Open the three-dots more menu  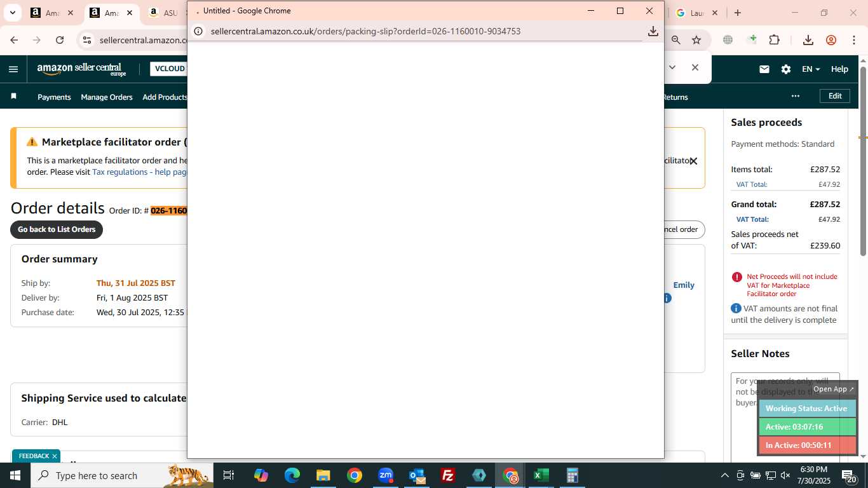pyautogui.click(x=796, y=96)
